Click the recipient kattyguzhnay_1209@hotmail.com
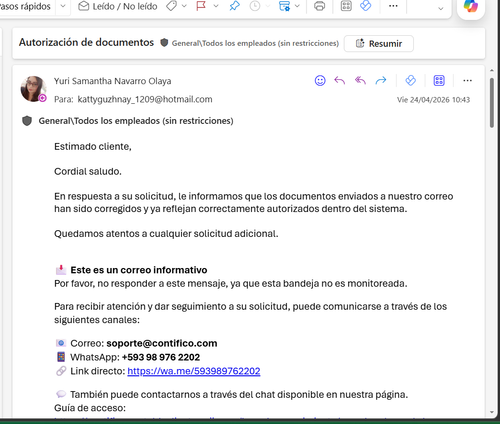500x424 pixels. point(145,99)
